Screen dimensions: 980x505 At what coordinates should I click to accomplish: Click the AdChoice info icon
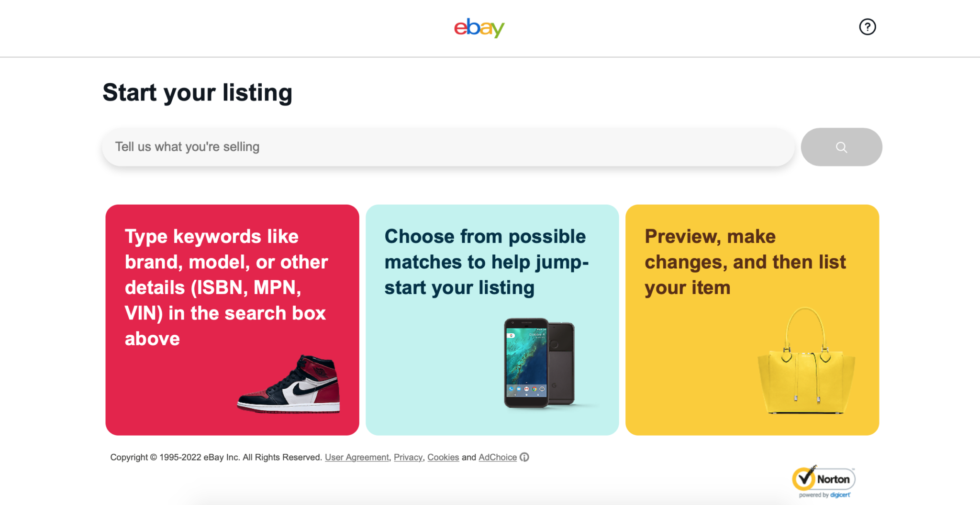[524, 457]
